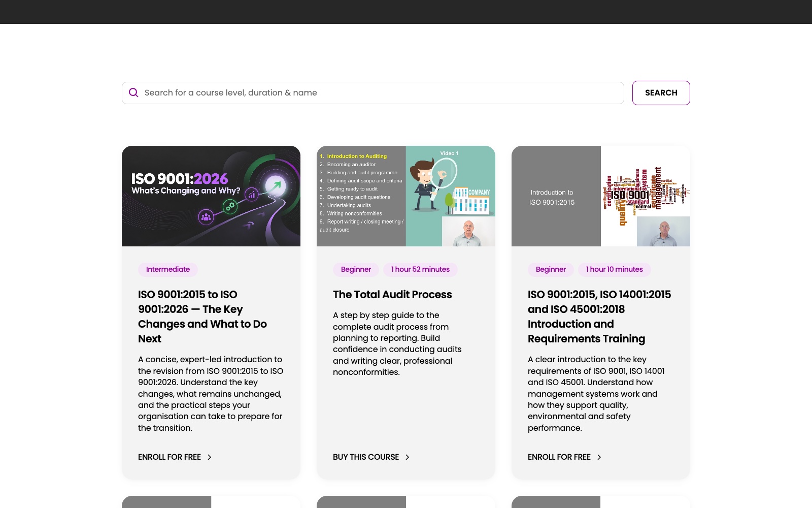Click 'A clear introduction to the key' description

(x=596, y=394)
